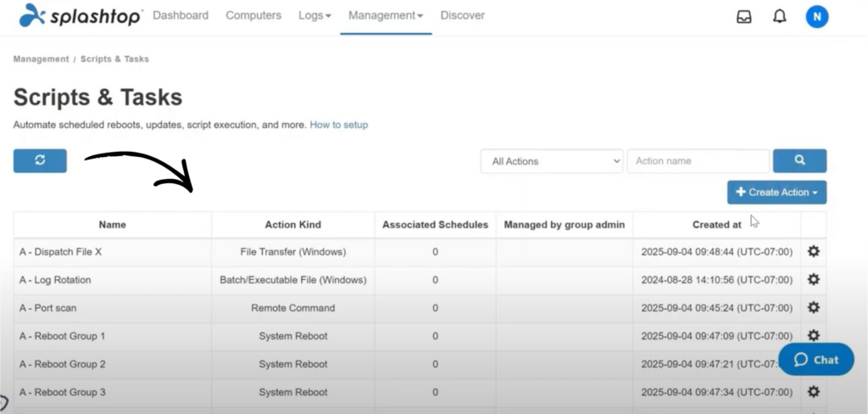Open the notifications bell
Image resolution: width=868 pixels, height=414 pixels.
tap(780, 17)
